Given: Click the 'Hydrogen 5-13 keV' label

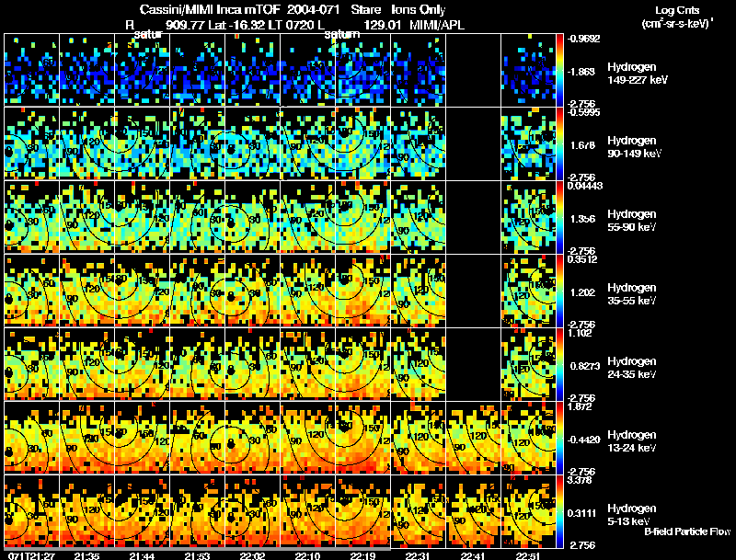Looking at the screenshot, I should coord(632,515).
